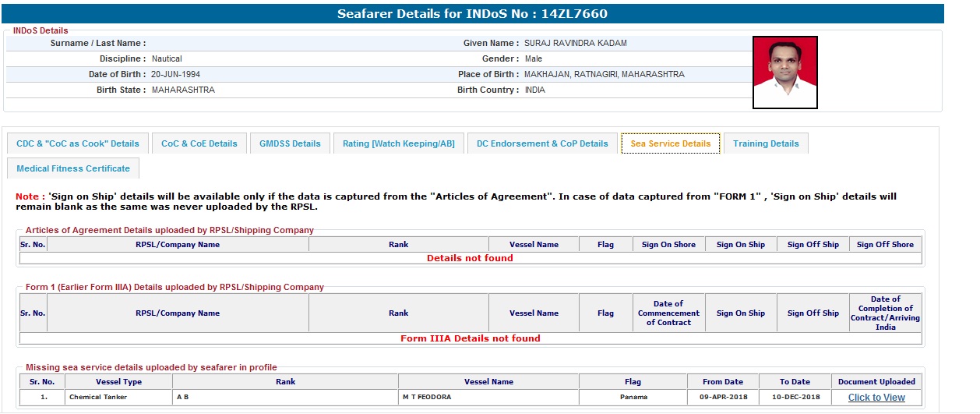The image size is (980, 414).
Task: Open the Rating [Watch Keeping/AB] tab
Action: pyautogui.click(x=398, y=143)
